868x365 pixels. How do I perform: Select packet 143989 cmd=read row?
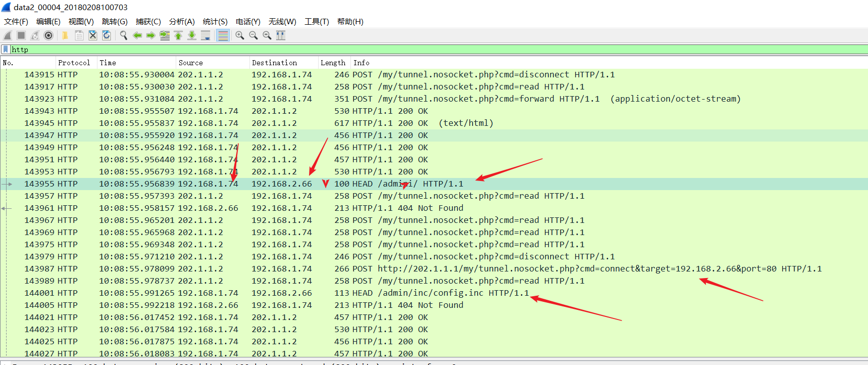(x=434, y=281)
